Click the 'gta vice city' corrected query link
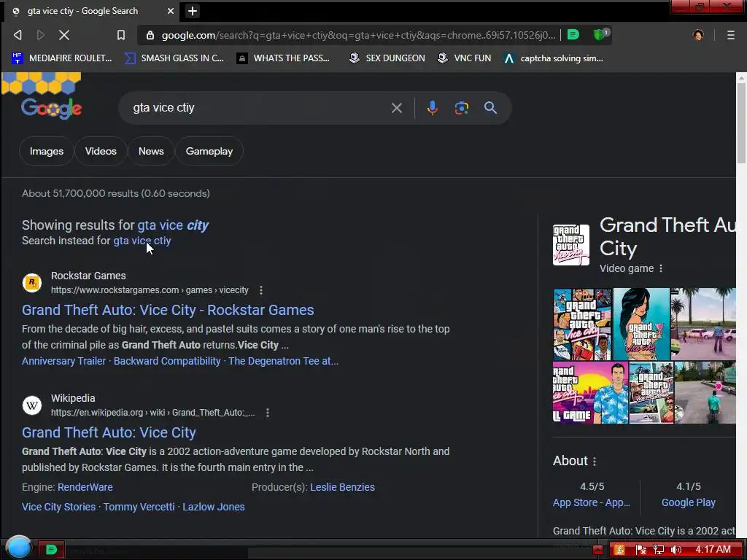The image size is (747, 560). click(x=173, y=225)
